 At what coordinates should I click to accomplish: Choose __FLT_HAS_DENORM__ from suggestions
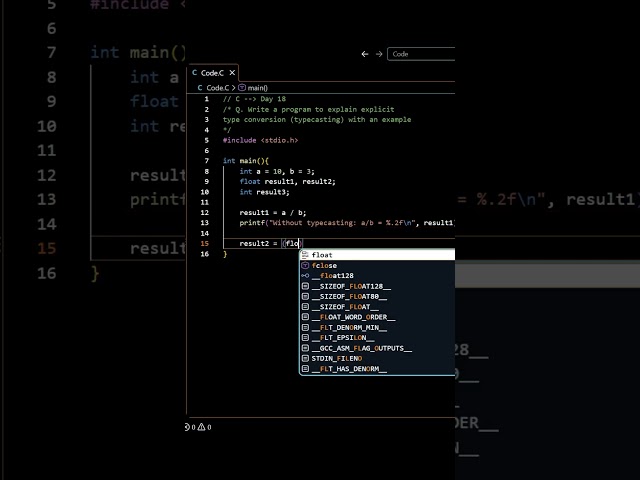pos(378,369)
